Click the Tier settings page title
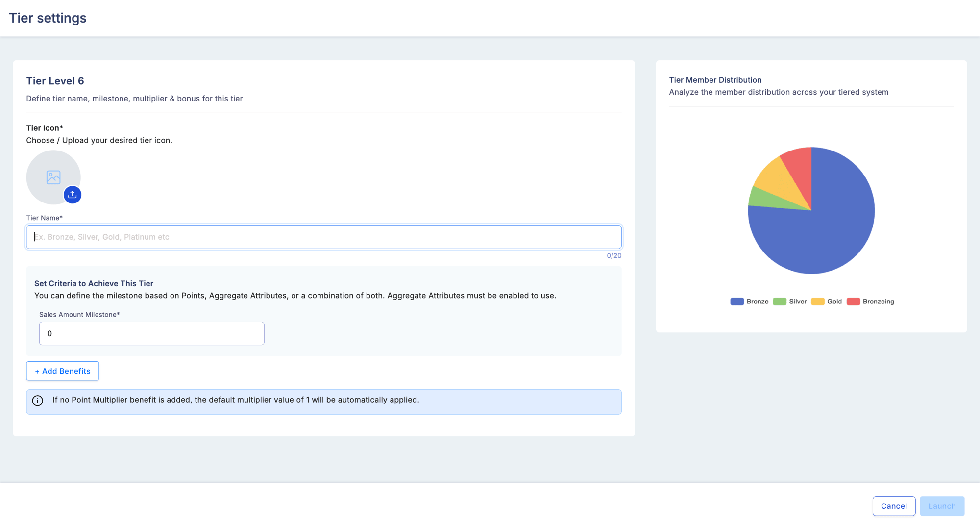This screenshot has height=529, width=980. 48,18
